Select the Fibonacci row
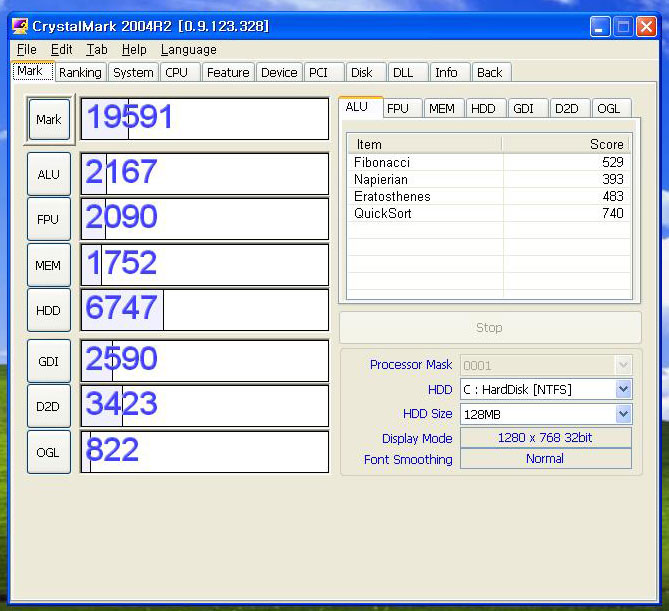669x611 pixels. pos(489,162)
